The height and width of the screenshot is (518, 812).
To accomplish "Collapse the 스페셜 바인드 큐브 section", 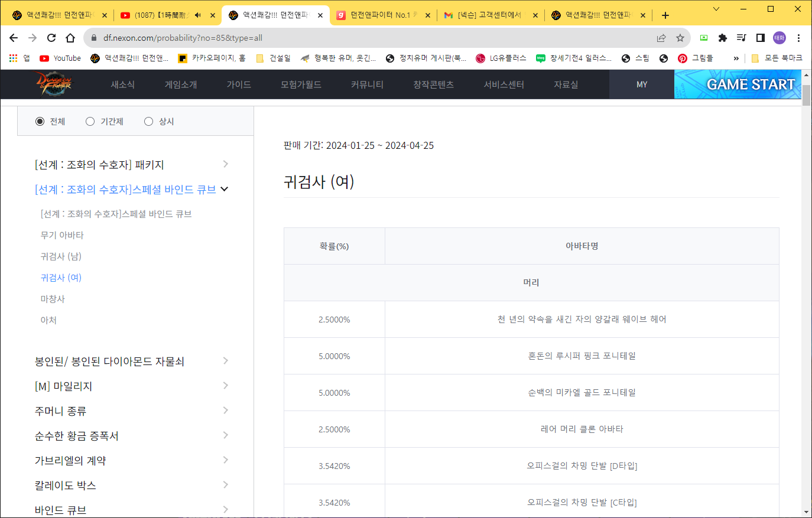I will pos(225,189).
